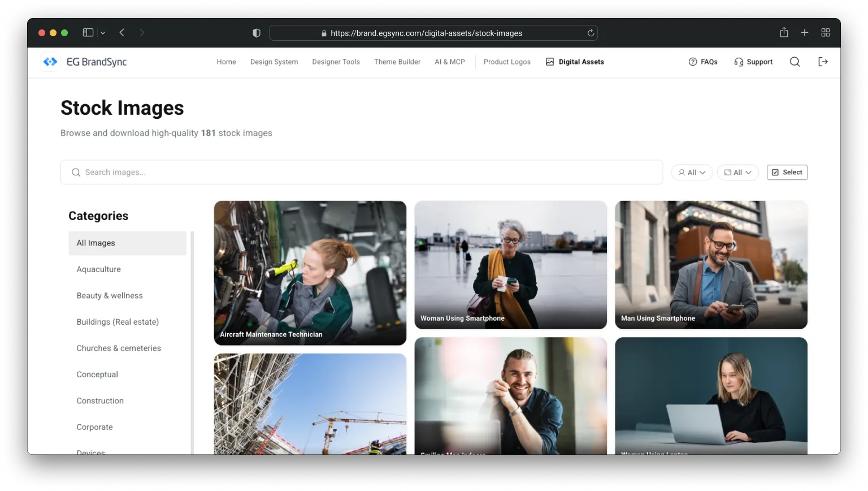868x491 pixels.
Task: Toggle the Safari sidebar icon
Action: (x=88, y=33)
